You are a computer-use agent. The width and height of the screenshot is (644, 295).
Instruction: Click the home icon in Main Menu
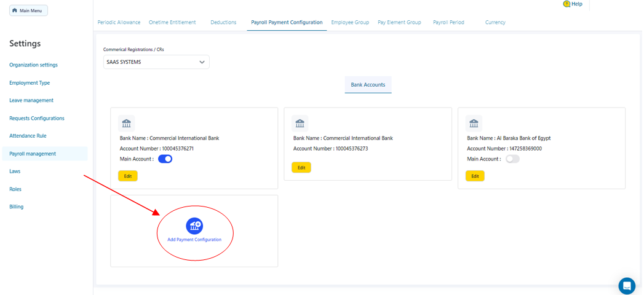tap(15, 10)
